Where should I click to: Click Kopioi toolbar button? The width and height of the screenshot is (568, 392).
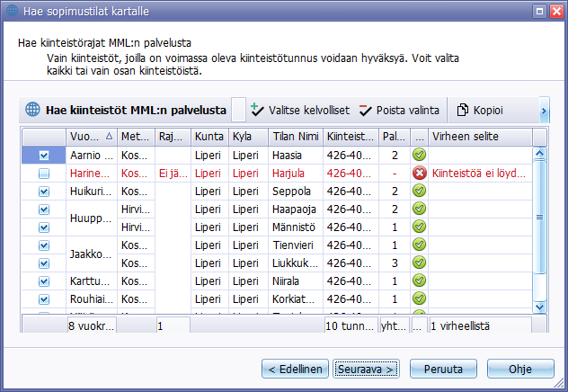point(480,110)
